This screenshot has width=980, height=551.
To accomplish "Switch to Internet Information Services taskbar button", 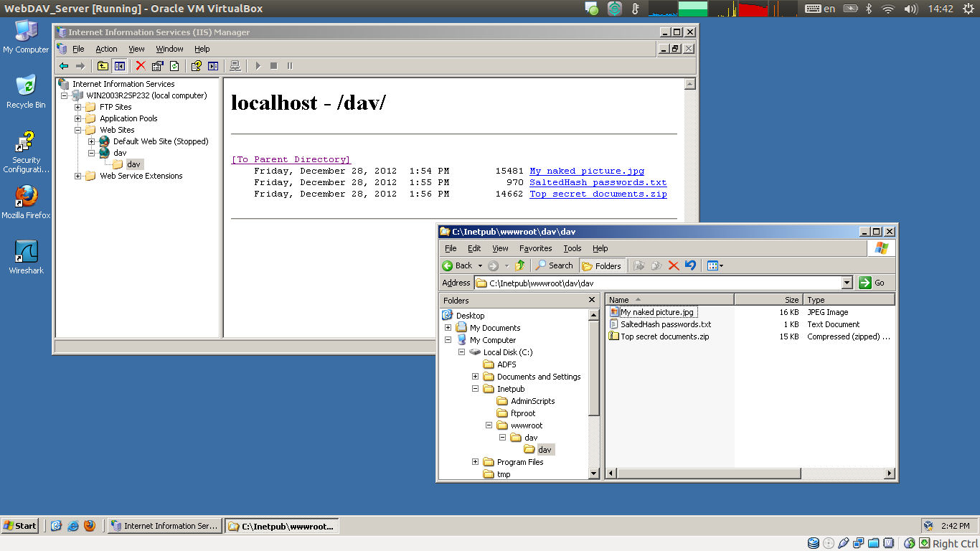I will (164, 526).
